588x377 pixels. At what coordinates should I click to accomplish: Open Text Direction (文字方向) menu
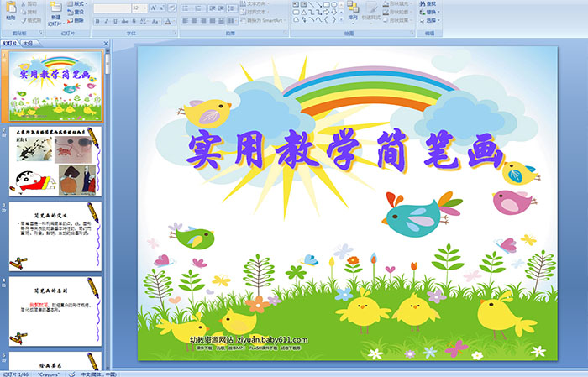coord(255,3)
